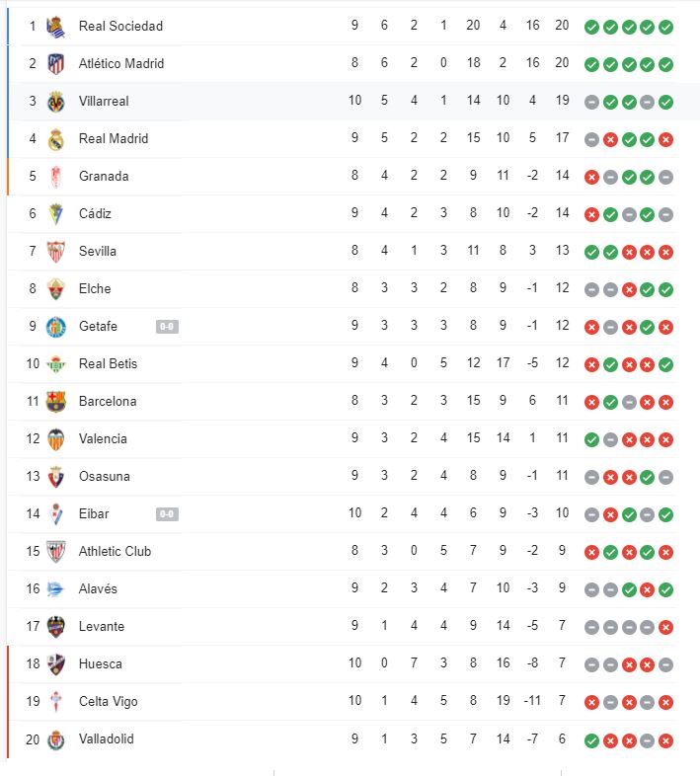Screen dimensions: 700x776
Task: Click the Celta Vigo crest icon
Action: coord(55,702)
